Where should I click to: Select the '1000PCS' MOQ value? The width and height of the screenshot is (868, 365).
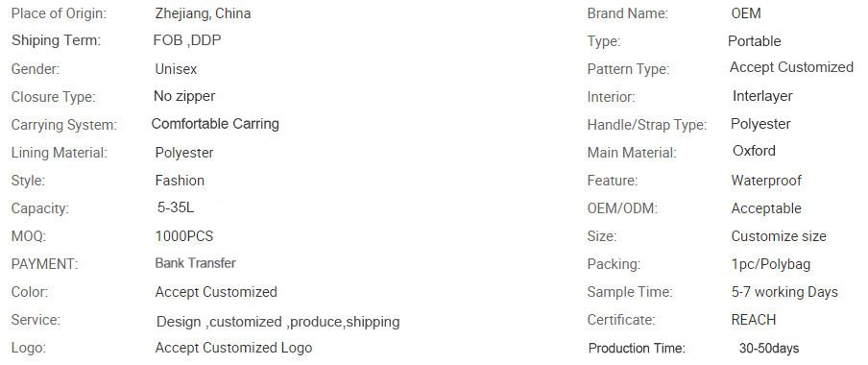pyautogui.click(x=183, y=236)
